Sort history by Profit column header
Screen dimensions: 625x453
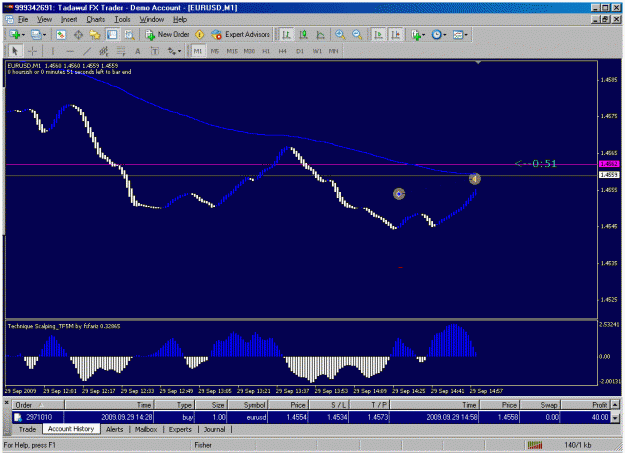585,405
